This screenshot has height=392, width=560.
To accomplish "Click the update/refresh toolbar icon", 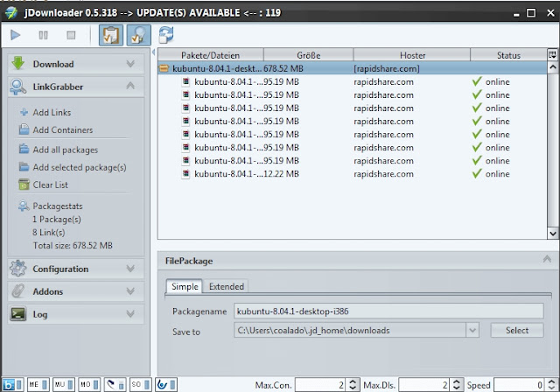I will click(x=166, y=35).
